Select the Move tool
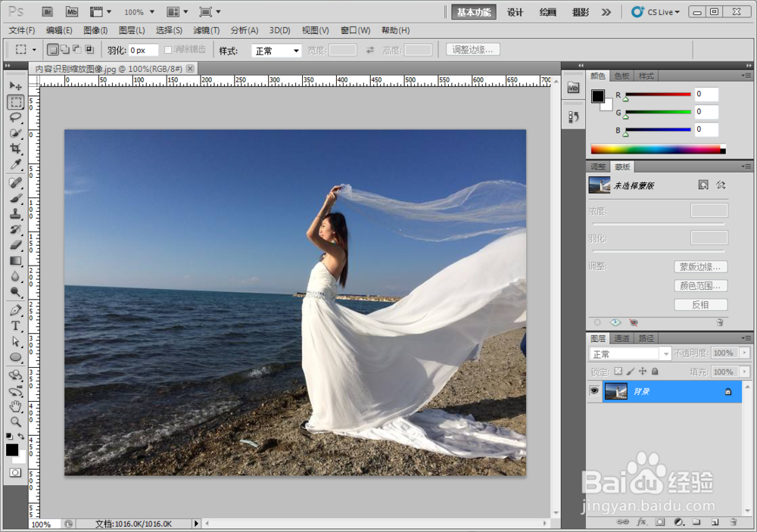The width and height of the screenshot is (757, 532). point(15,86)
